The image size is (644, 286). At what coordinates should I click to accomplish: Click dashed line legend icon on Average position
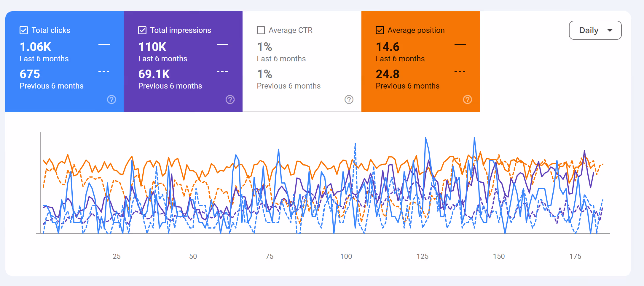coord(460,72)
